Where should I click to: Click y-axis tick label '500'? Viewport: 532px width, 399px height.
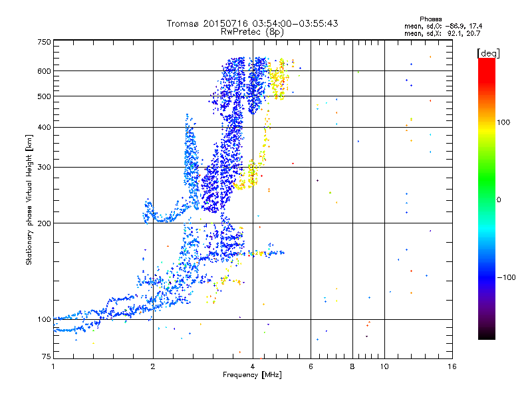[x=44, y=96]
